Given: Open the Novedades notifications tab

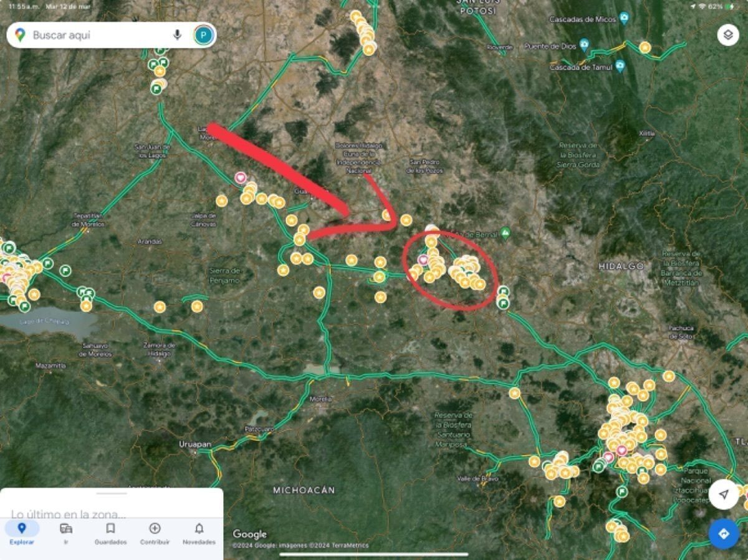Looking at the screenshot, I should [199, 534].
